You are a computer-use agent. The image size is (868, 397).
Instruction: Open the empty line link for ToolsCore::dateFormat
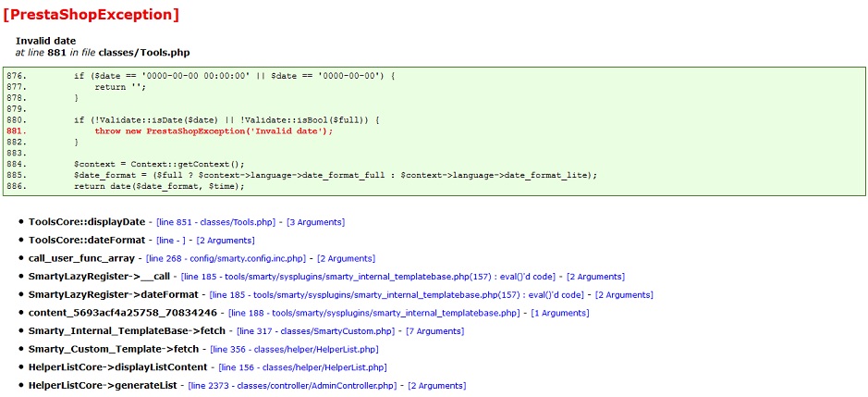[x=171, y=241]
